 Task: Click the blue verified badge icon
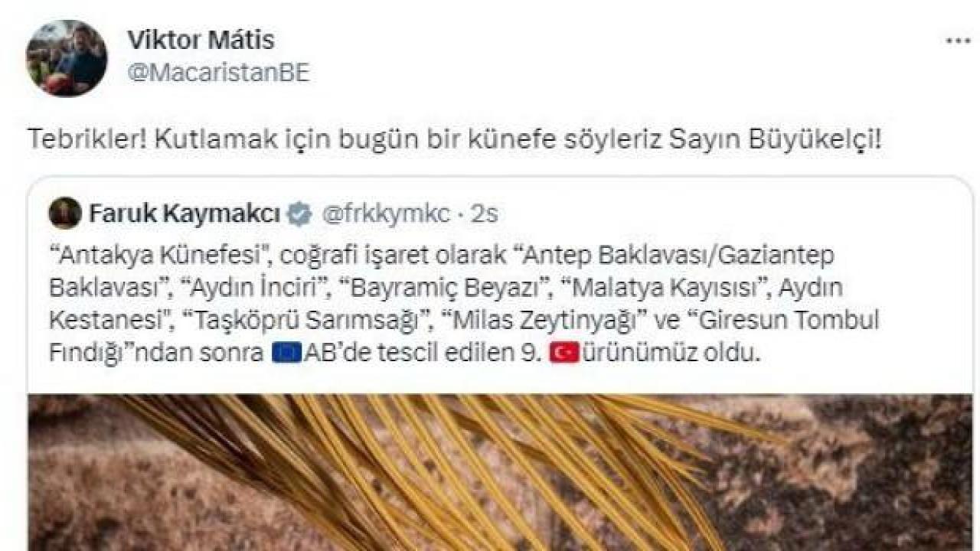299,214
